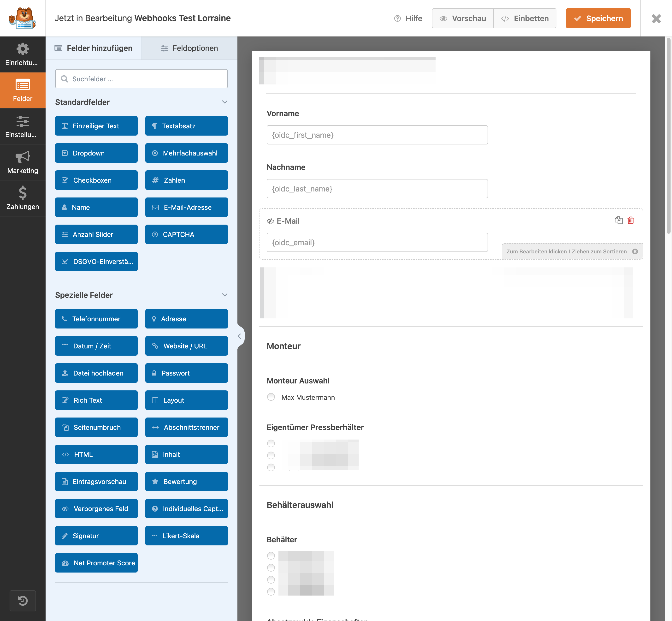The height and width of the screenshot is (621, 672).
Task: Click the revisions history clock icon
Action: [23, 601]
